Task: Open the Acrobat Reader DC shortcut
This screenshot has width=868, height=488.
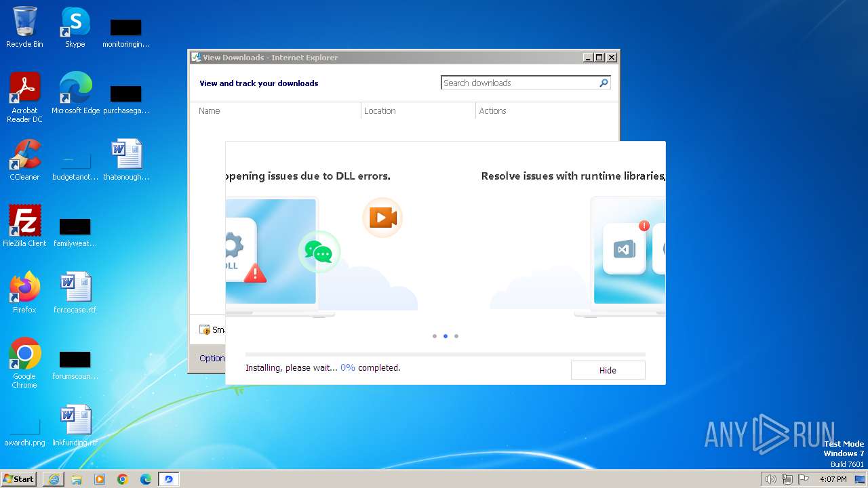Action: (24, 98)
